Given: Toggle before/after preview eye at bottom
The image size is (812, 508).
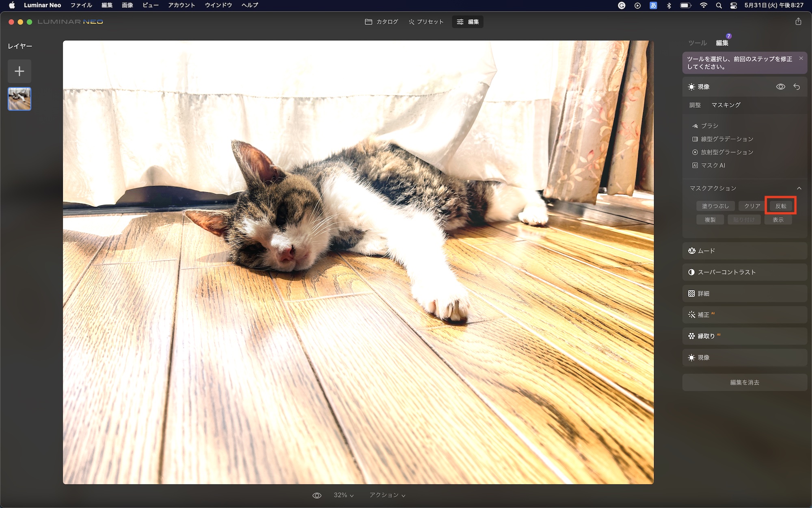Looking at the screenshot, I should tap(317, 495).
